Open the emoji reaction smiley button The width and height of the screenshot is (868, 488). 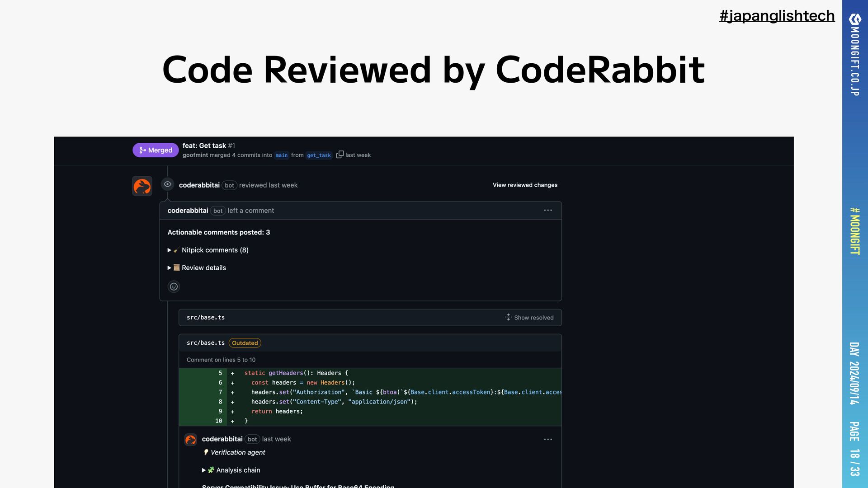point(174,286)
